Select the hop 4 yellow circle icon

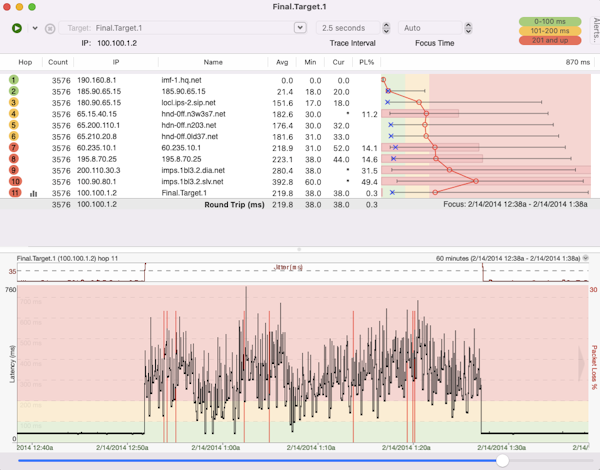14,114
